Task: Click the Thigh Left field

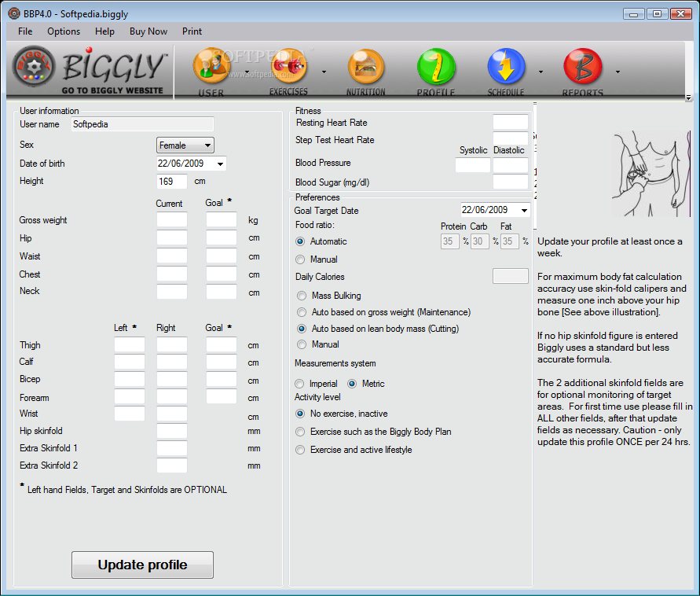Action: (130, 345)
